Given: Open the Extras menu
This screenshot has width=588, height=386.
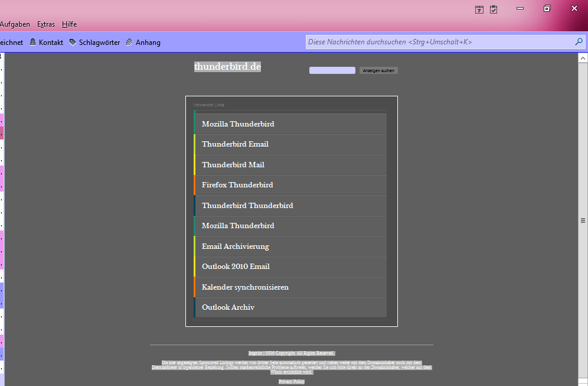Looking at the screenshot, I should tap(45, 24).
